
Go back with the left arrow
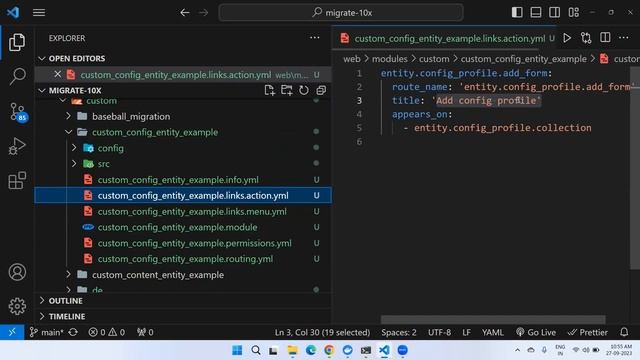coord(185,13)
